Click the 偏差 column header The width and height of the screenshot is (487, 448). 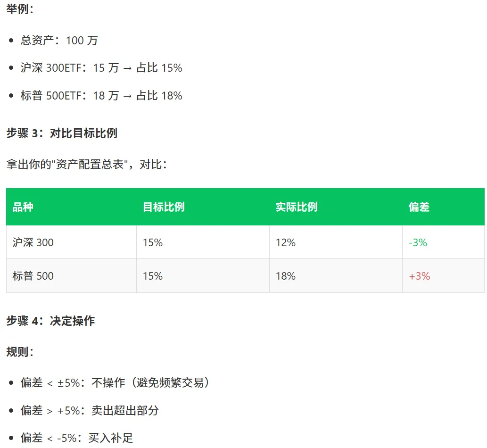click(x=419, y=207)
